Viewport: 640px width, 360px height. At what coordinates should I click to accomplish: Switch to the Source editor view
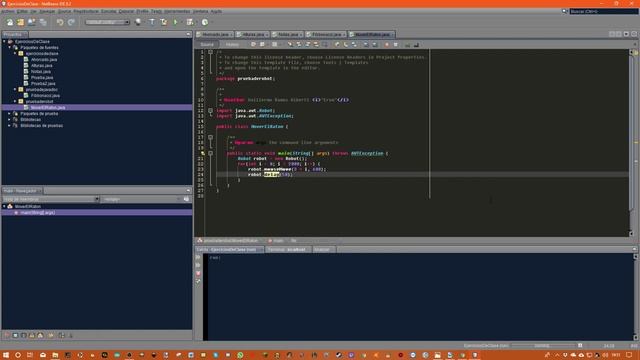[x=207, y=44]
